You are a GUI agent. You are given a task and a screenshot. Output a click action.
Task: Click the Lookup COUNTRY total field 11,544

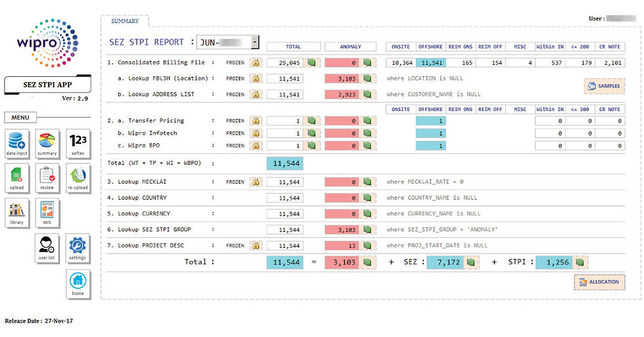[x=285, y=198]
